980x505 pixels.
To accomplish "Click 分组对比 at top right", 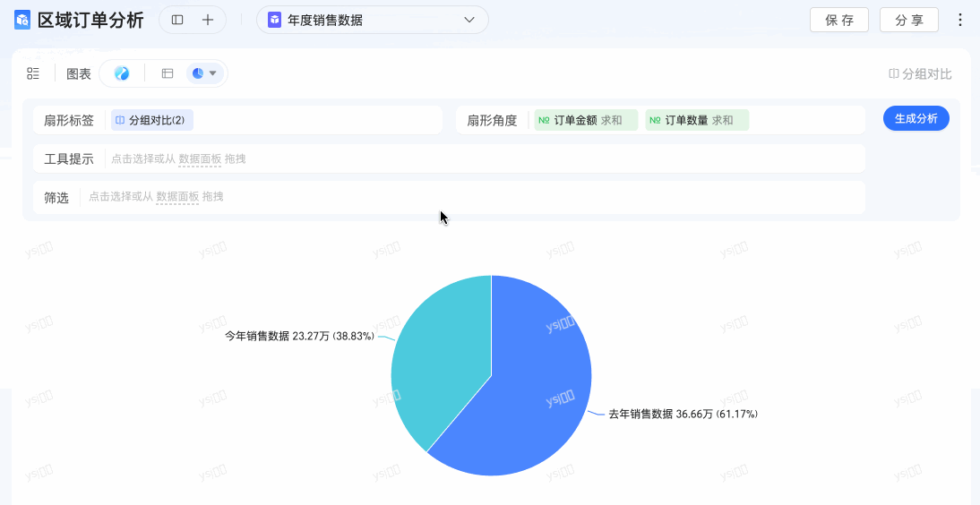I will 920,74.
